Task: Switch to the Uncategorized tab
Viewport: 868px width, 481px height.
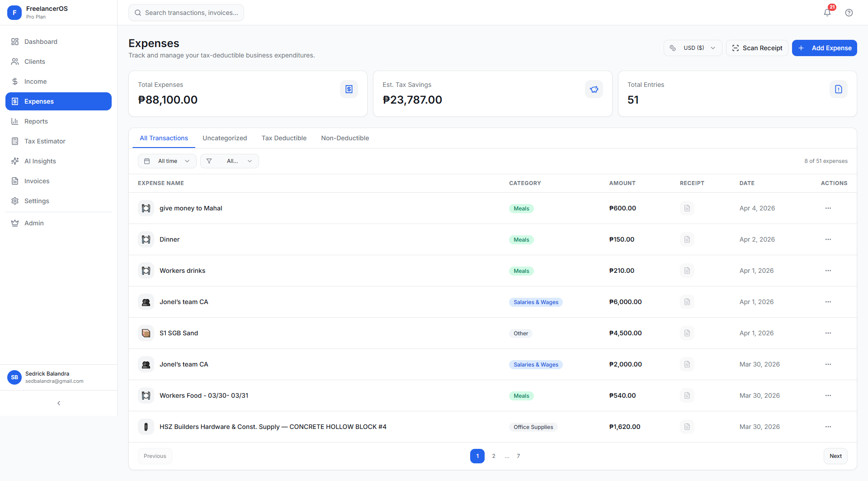Action: [225, 138]
